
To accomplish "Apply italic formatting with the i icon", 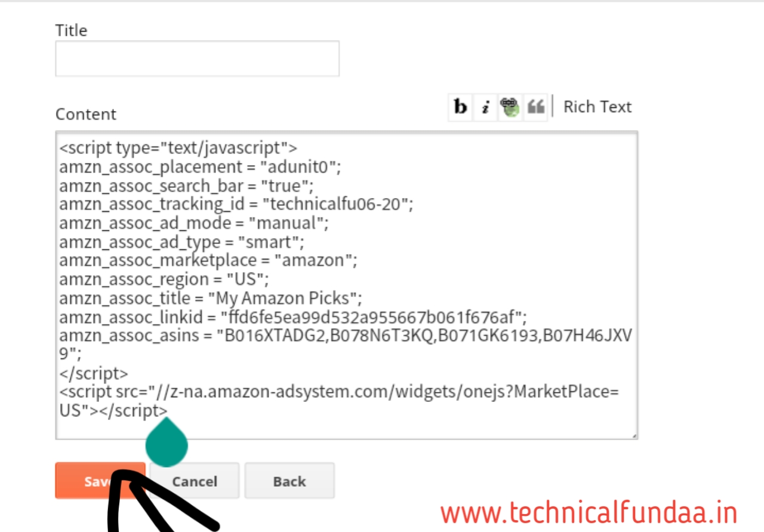I will click(485, 107).
